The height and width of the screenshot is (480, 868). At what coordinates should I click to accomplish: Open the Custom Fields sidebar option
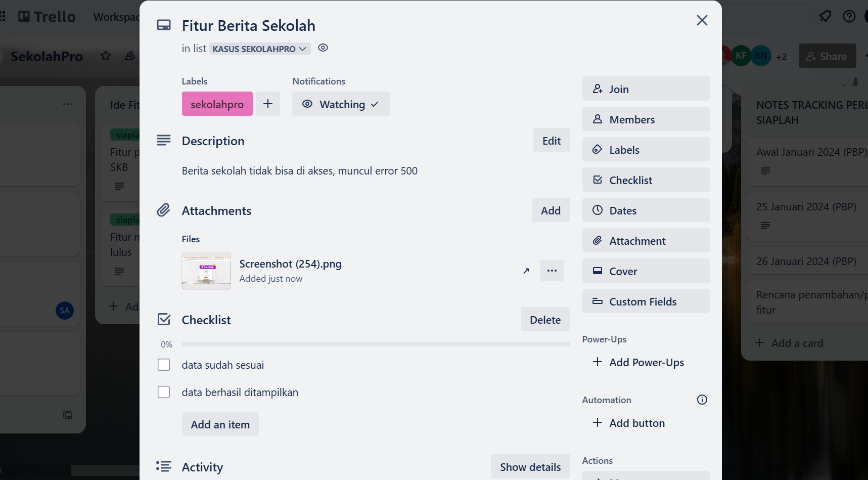pyautogui.click(x=646, y=301)
